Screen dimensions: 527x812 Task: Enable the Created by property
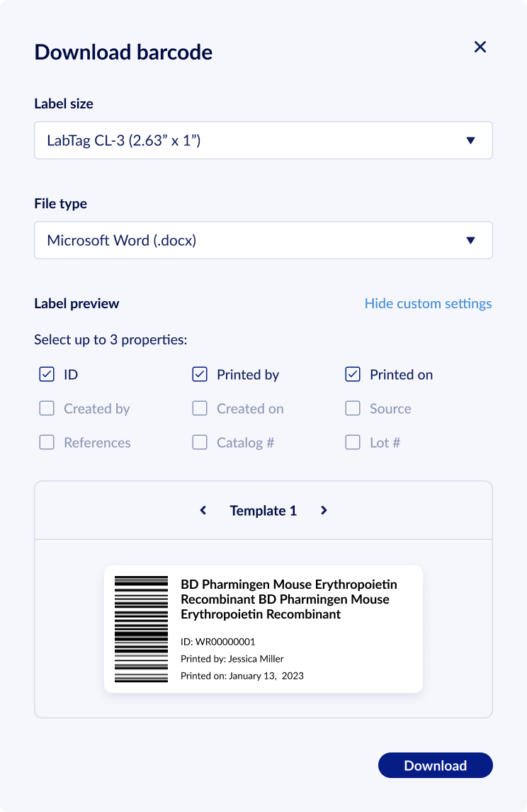pyautogui.click(x=47, y=408)
